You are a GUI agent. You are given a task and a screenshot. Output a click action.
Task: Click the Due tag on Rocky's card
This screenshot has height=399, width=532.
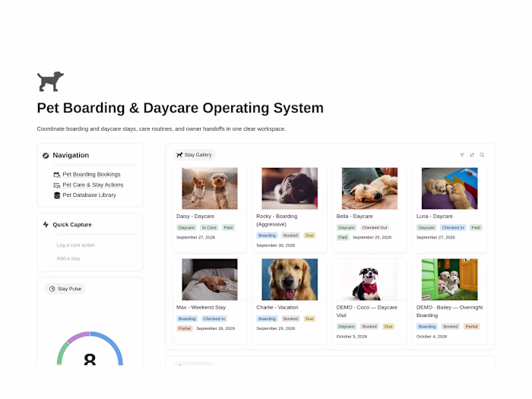[309, 236]
